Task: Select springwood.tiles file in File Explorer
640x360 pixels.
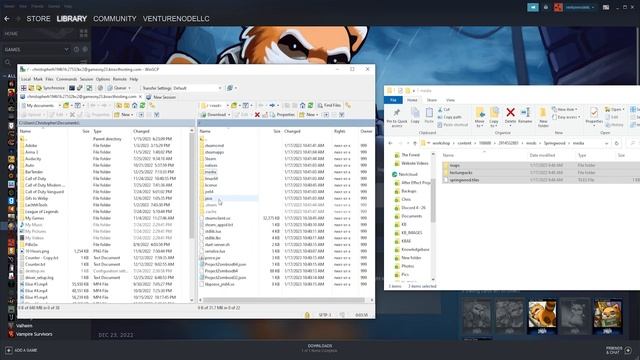Action: 464,180
